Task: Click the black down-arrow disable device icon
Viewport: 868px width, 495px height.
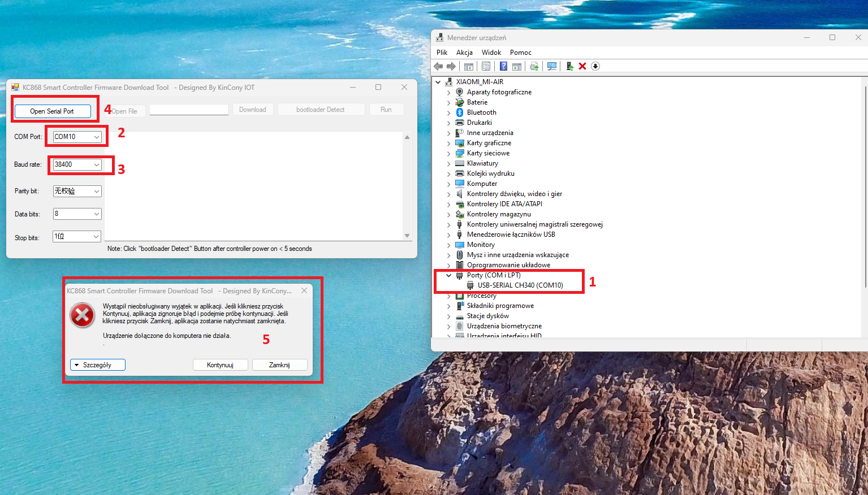Action: 595,66
